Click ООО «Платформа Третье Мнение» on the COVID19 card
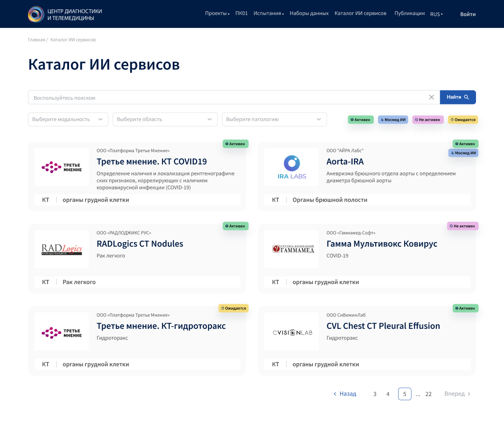The image size is (504, 438). click(x=133, y=150)
